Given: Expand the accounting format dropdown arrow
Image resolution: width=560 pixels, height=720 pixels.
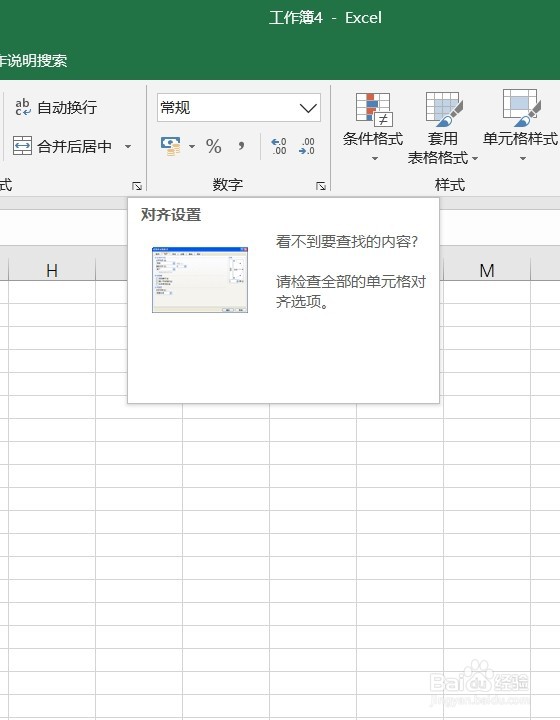Looking at the screenshot, I should click(192, 146).
